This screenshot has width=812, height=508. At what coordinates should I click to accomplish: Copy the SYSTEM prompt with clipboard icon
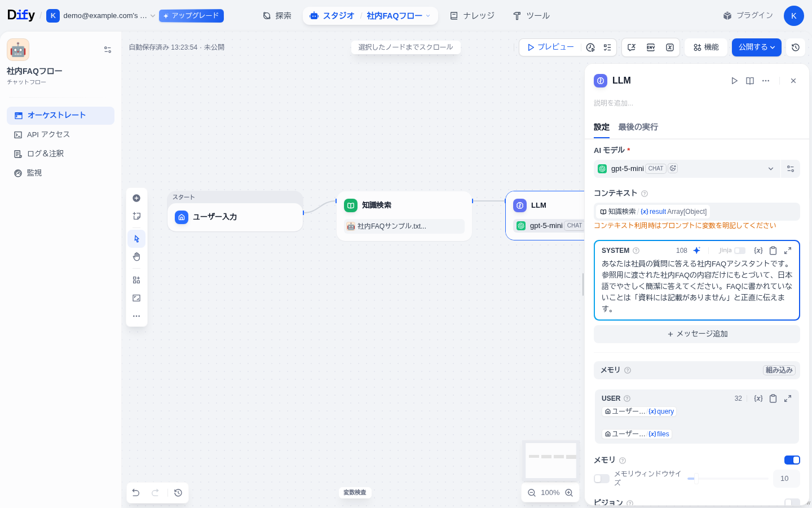[x=773, y=251]
